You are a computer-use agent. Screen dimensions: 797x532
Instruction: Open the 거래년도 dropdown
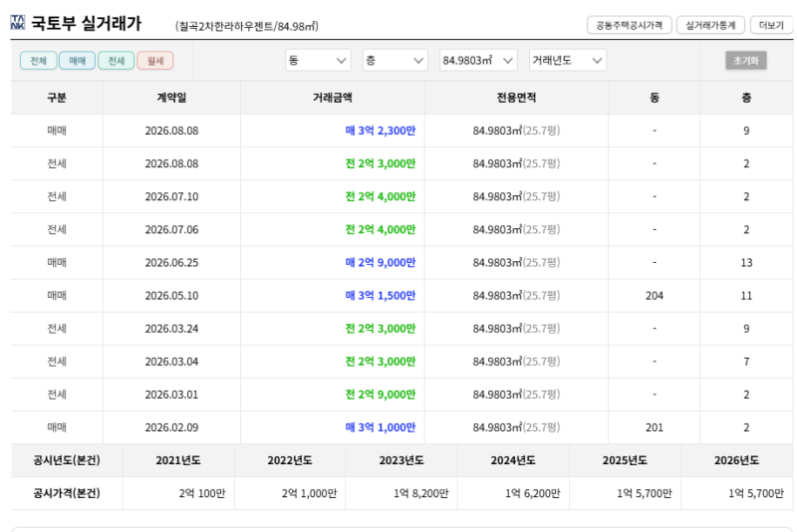coord(568,61)
